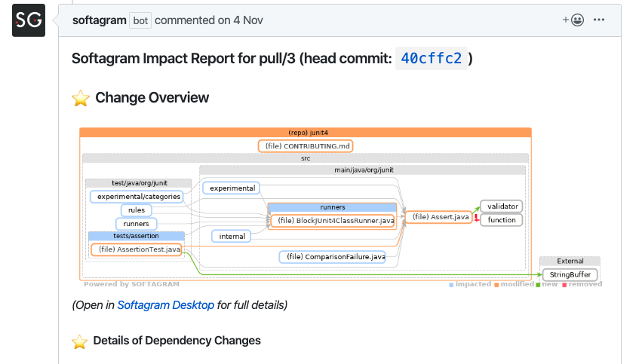Viewport: 642px width, 364px height.
Task: Click the star icon beside Details of Dependency Changes
Action: tap(79, 341)
